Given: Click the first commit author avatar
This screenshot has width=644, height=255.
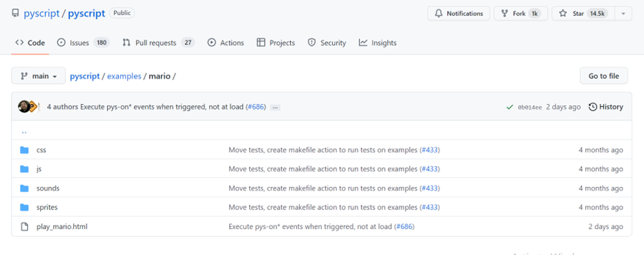Looking at the screenshot, I should [x=24, y=107].
